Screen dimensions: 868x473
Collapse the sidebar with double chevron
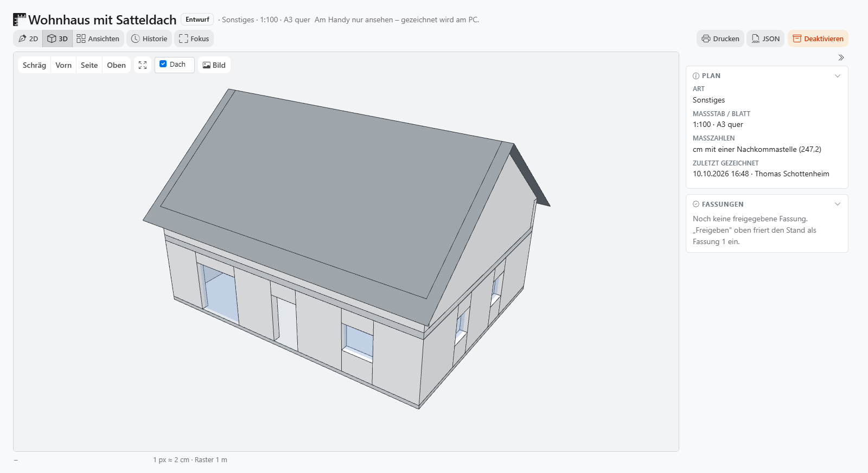click(x=841, y=57)
